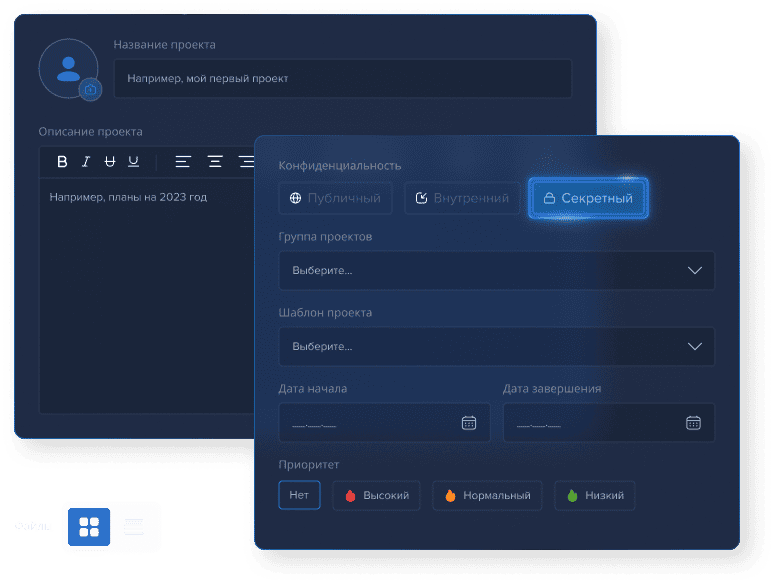Center-align the description text
774x584 pixels.
pyautogui.click(x=214, y=162)
